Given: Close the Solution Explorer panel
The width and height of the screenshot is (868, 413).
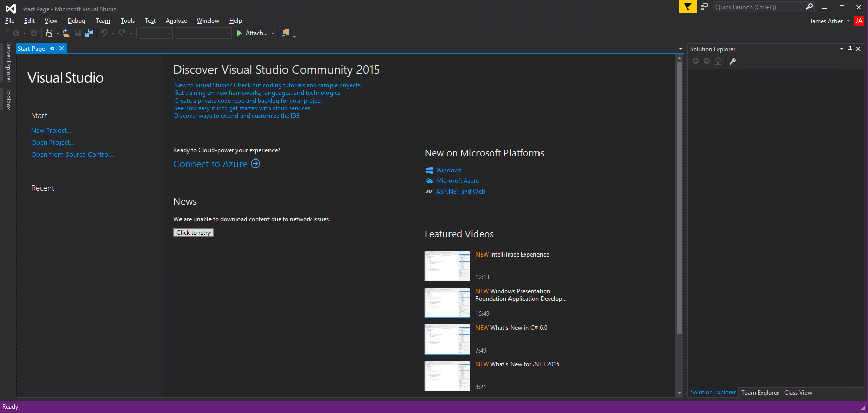Looking at the screenshot, I should pyautogui.click(x=858, y=49).
